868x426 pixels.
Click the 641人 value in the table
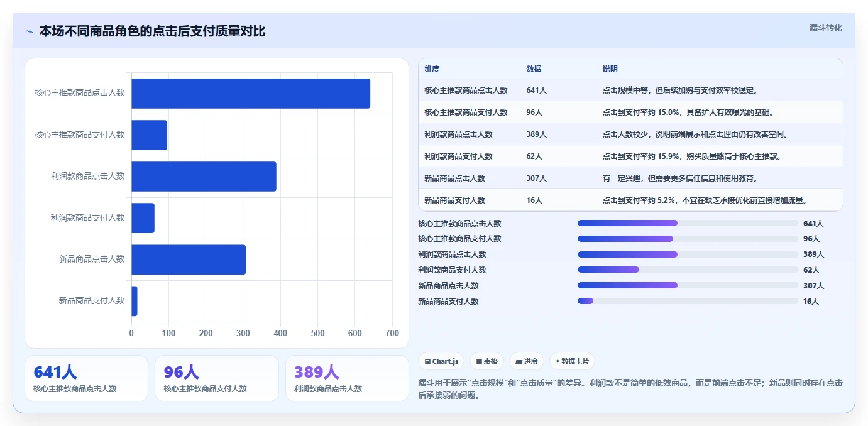click(536, 90)
